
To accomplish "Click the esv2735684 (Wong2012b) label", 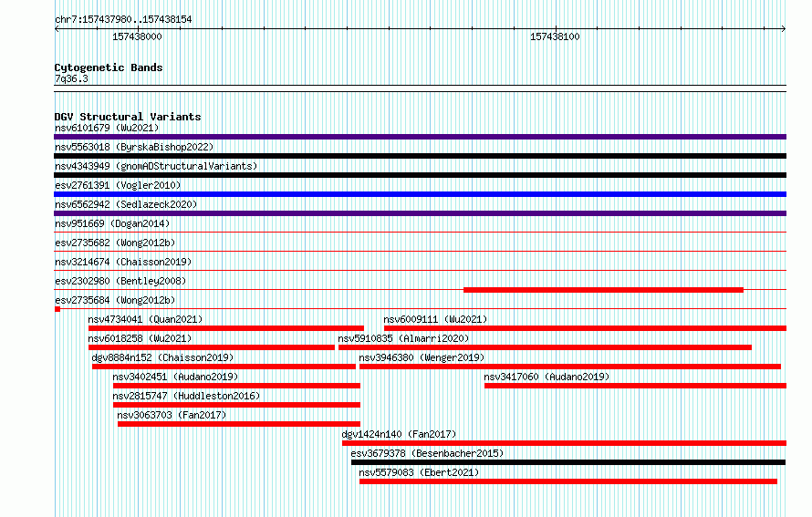I will [115, 300].
